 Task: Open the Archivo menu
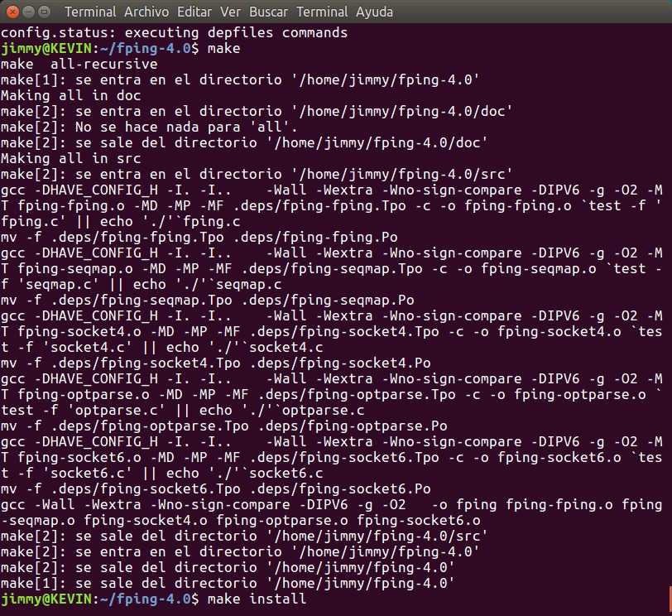pyautogui.click(x=149, y=12)
